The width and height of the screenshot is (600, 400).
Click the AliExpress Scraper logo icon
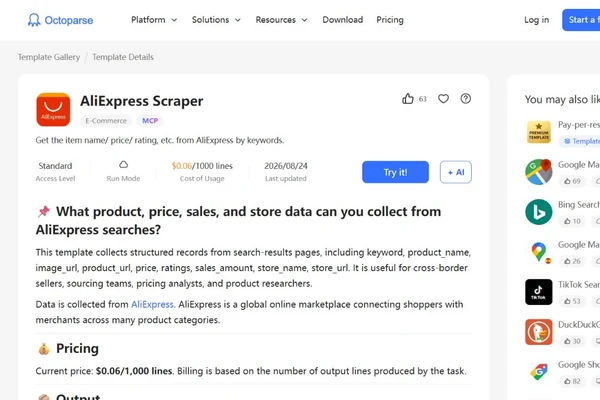pos(53,109)
